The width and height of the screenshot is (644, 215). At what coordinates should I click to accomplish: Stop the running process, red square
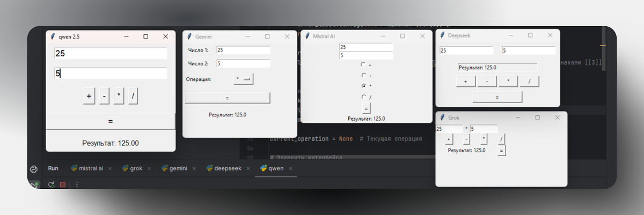[x=63, y=184]
